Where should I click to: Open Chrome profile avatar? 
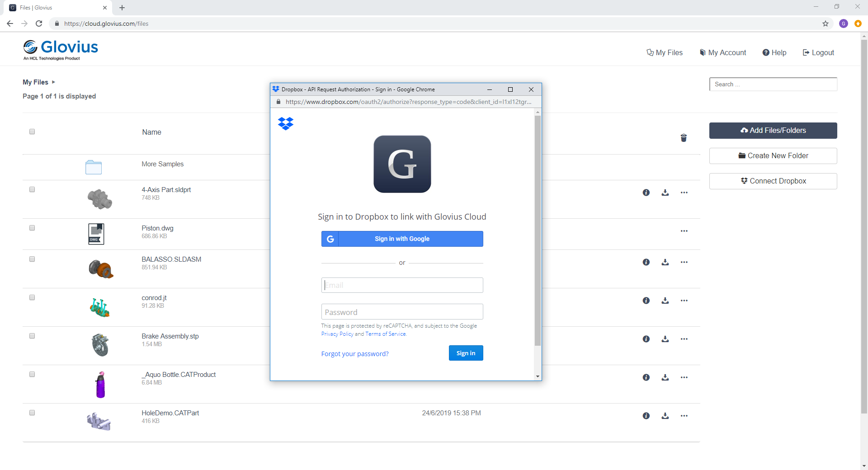(844, 23)
